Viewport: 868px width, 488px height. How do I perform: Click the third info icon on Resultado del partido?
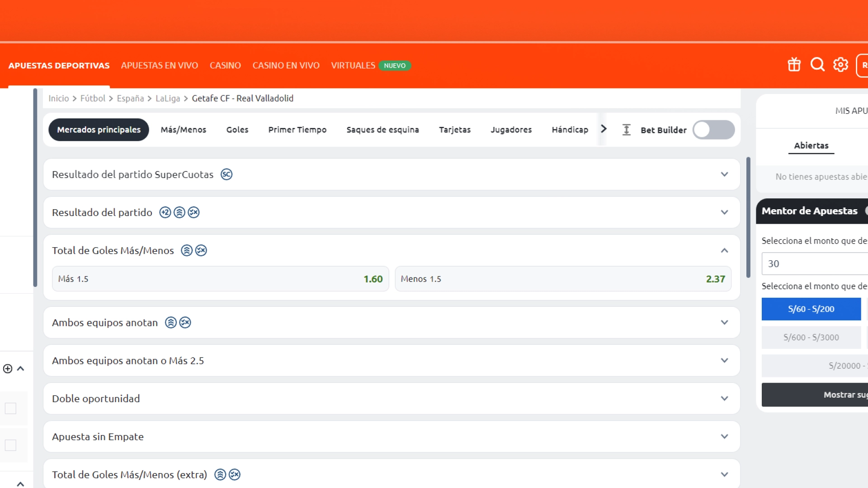click(194, 212)
